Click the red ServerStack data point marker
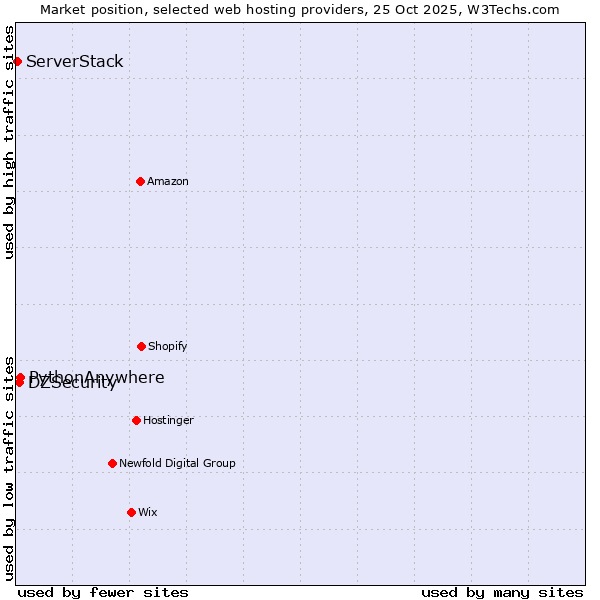The image size is (600, 600). (x=17, y=62)
